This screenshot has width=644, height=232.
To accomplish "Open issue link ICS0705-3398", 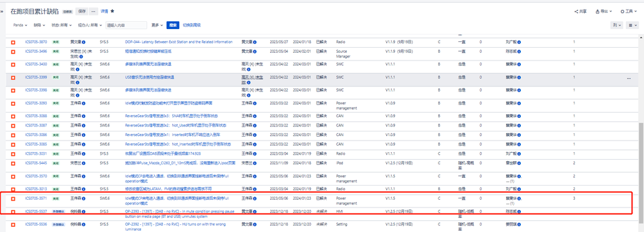I will [x=35, y=90].
